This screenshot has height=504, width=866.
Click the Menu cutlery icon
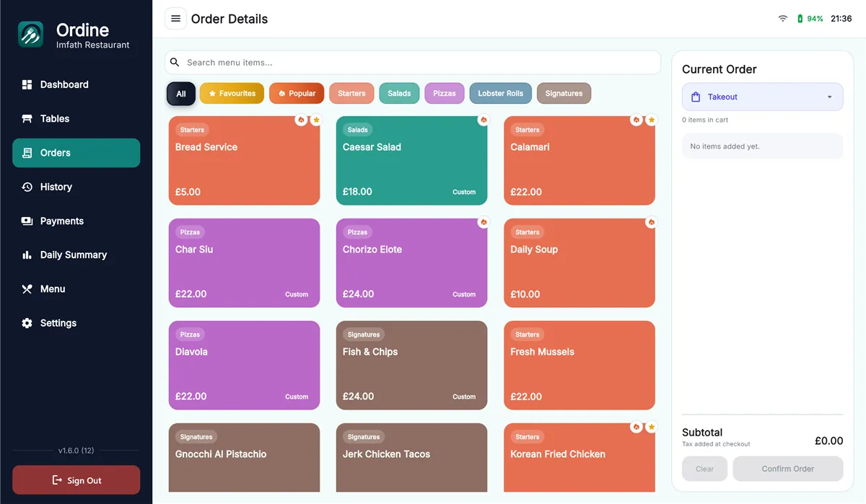pos(27,289)
